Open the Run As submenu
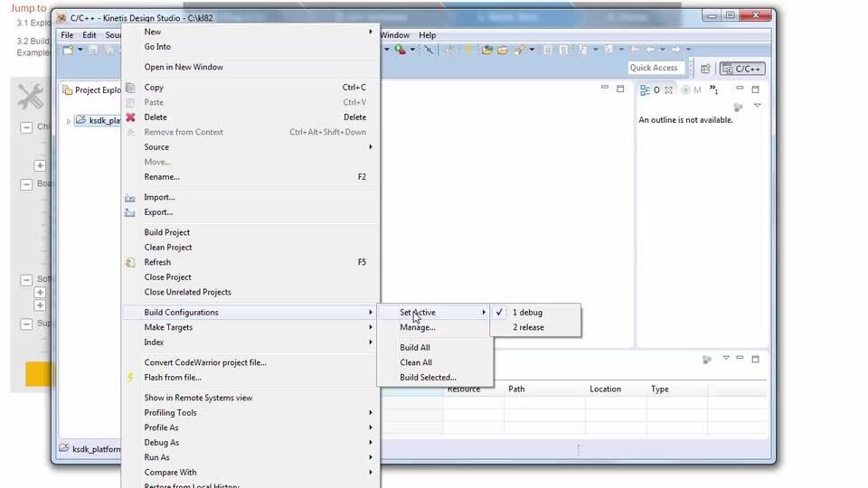The width and height of the screenshot is (868, 488). coord(250,457)
